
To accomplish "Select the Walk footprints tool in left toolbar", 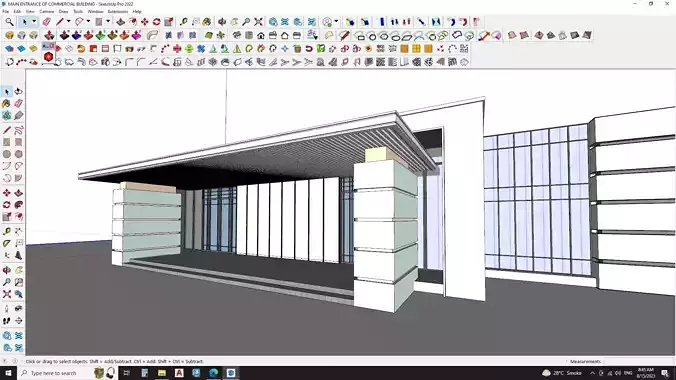I will tap(6, 321).
